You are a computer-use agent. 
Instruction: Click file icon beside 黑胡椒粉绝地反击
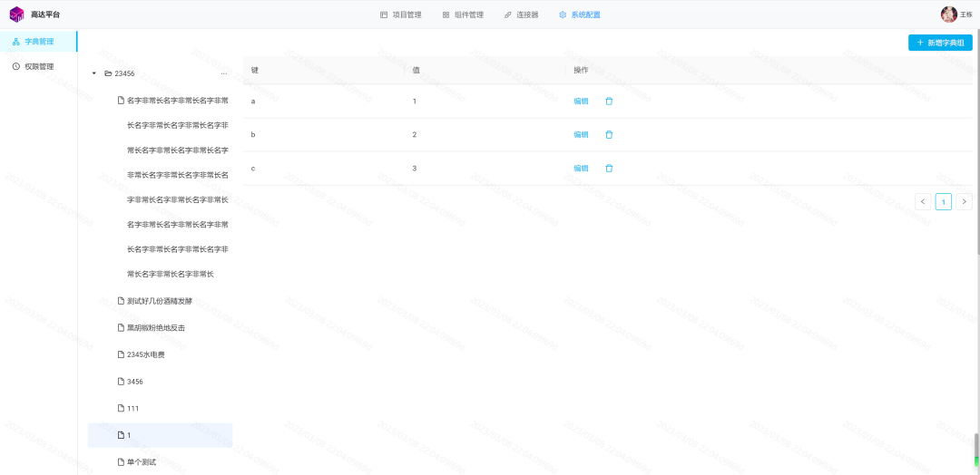(x=122, y=327)
